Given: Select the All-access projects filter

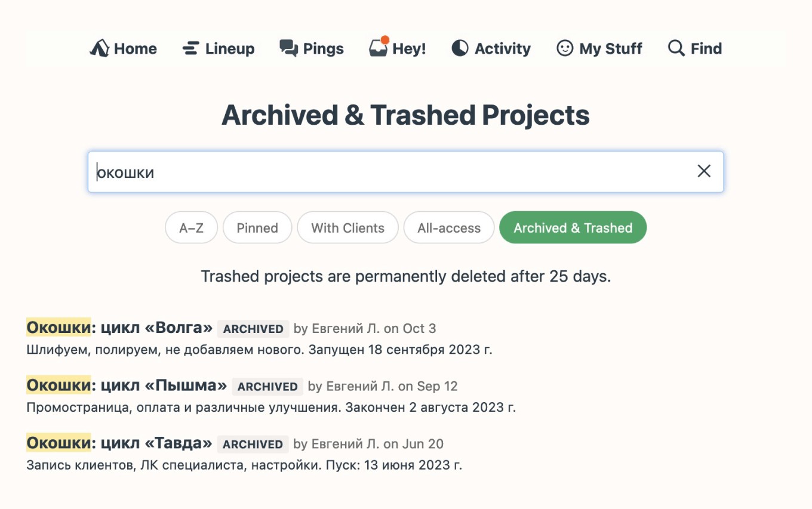Looking at the screenshot, I should 448,227.
